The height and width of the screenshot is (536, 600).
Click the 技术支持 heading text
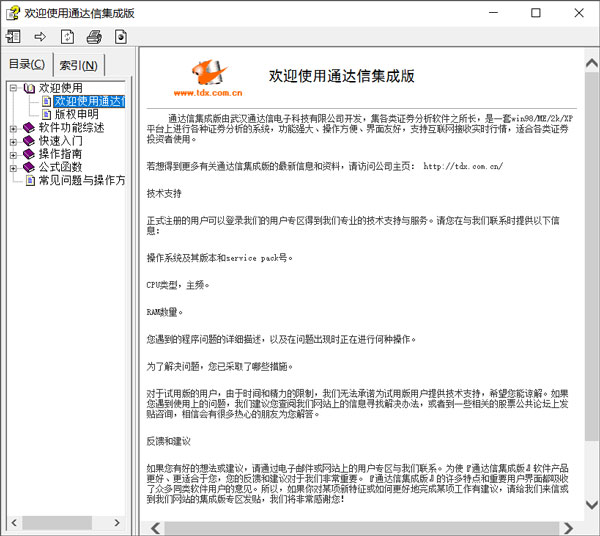[x=164, y=194]
